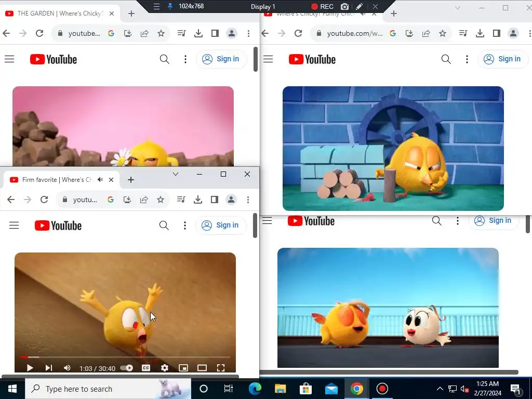Open tab search chevron in top-right window
This screenshot has height=399, width=532.
pyautogui.click(x=457, y=7)
